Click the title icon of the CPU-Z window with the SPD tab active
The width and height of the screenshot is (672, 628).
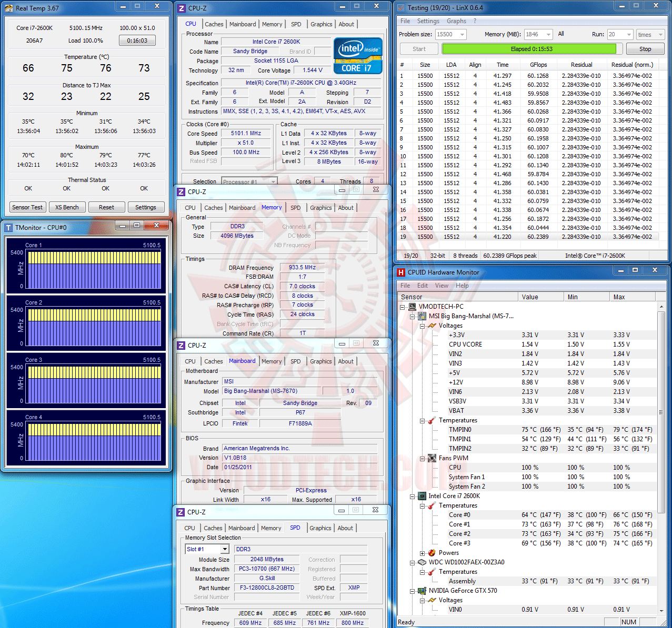(181, 512)
